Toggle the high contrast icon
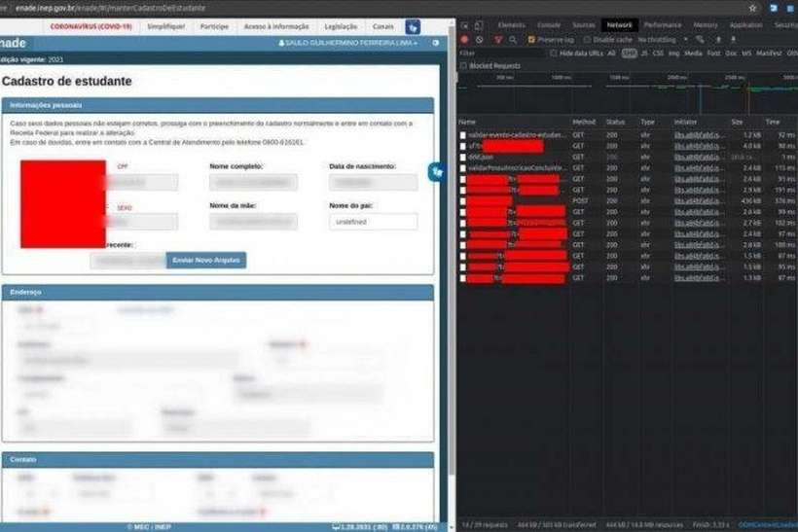The width and height of the screenshot is (798, 532). coord(436,43)
